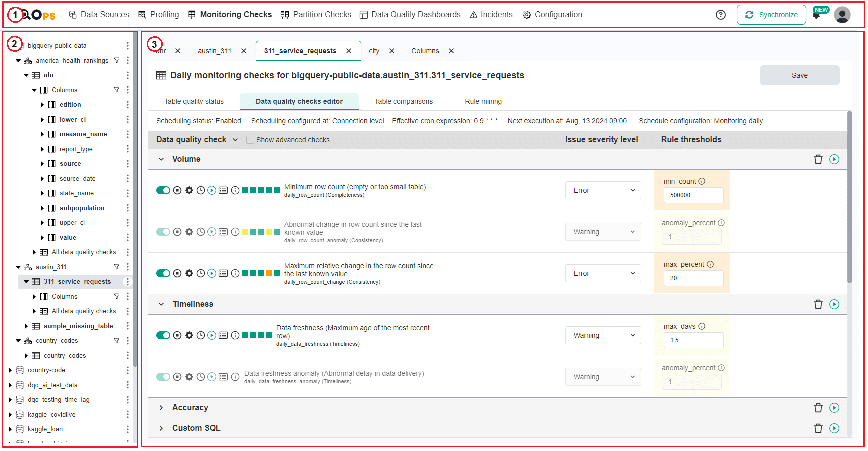Open the user profile avatar
The height and width of the screenshot is (451, 868).
pyautogui.click(x=842, y=15)
